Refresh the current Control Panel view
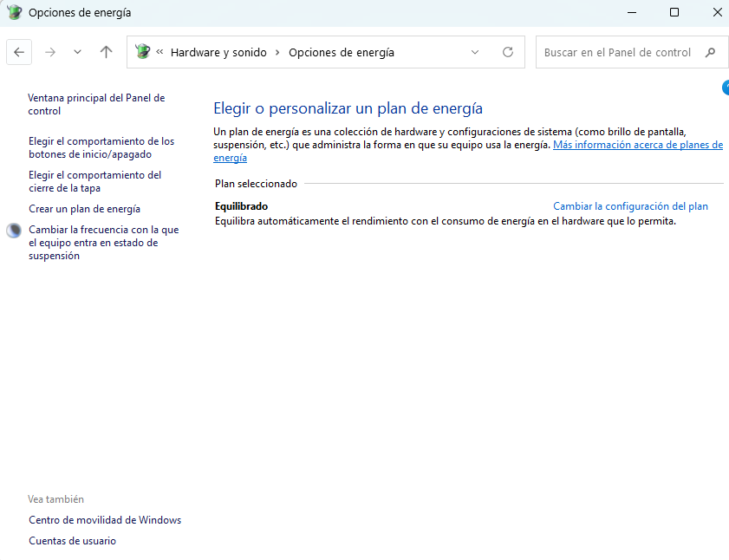This screenshot has height=560, width=729. [508, 52]
